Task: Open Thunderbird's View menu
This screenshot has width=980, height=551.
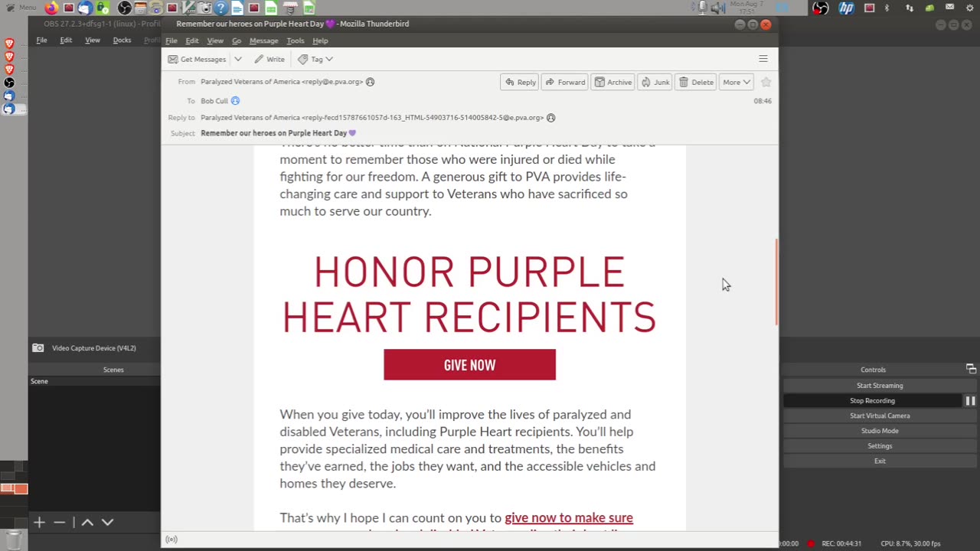Action: [215, 41]
